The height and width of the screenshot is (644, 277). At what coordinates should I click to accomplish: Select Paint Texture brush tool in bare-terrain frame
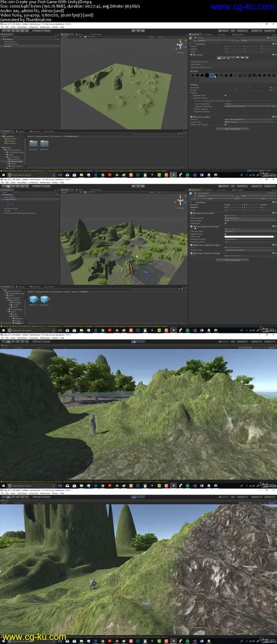tap(233, 58)
